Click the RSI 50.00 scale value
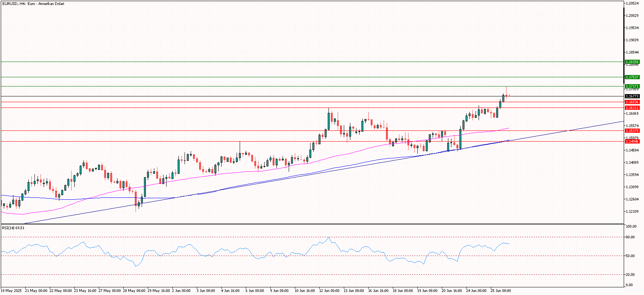 [x=631, y=256]
